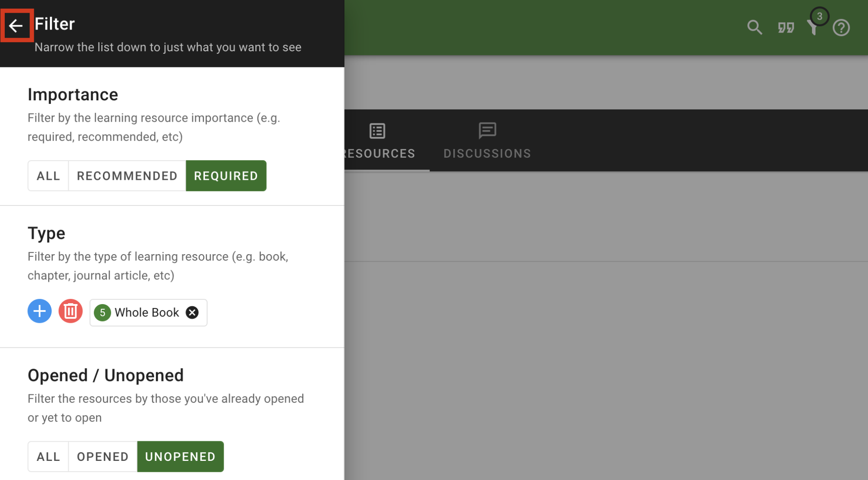Click the Whole Book type chip

coord(147,312)
